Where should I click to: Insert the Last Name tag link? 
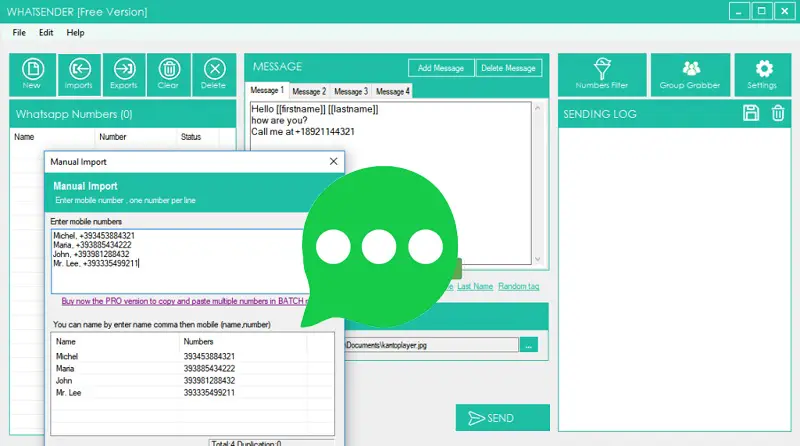[475, 286]
